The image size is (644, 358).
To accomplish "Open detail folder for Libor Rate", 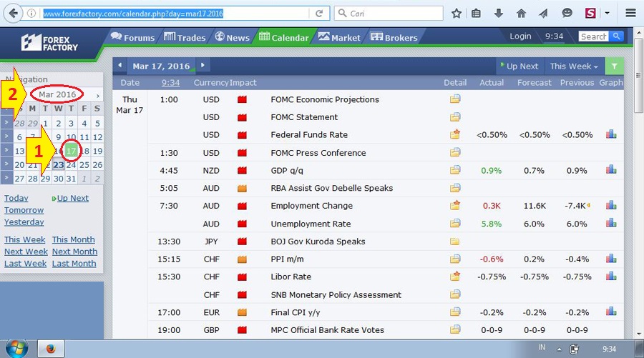I will [x=454, y=276].
